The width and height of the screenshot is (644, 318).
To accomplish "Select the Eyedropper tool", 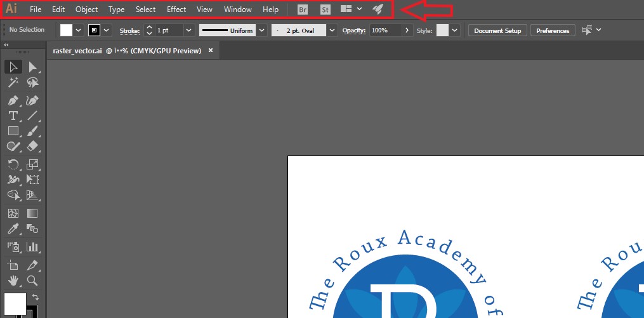I will click(x=13, y=229).
